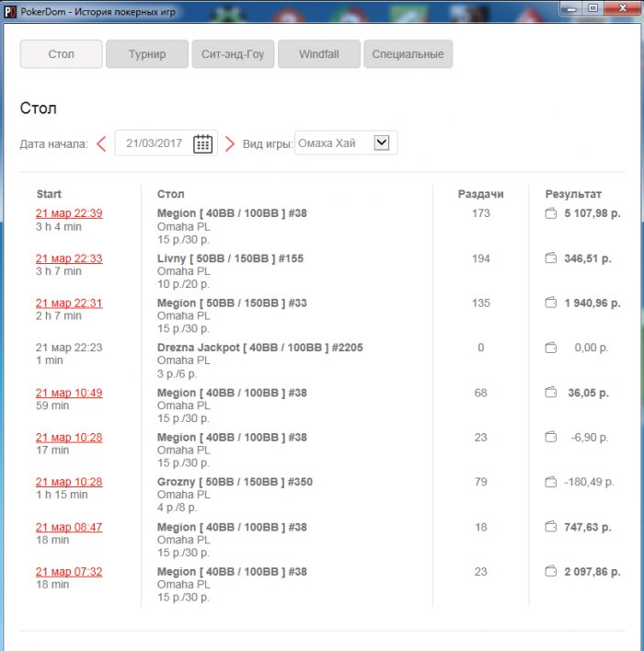Open session link 21 мар 10:28 lasting 1 h 15 min
Image resolution: width=644 pixels, height=651 pixels.
(x=69, y=482)
